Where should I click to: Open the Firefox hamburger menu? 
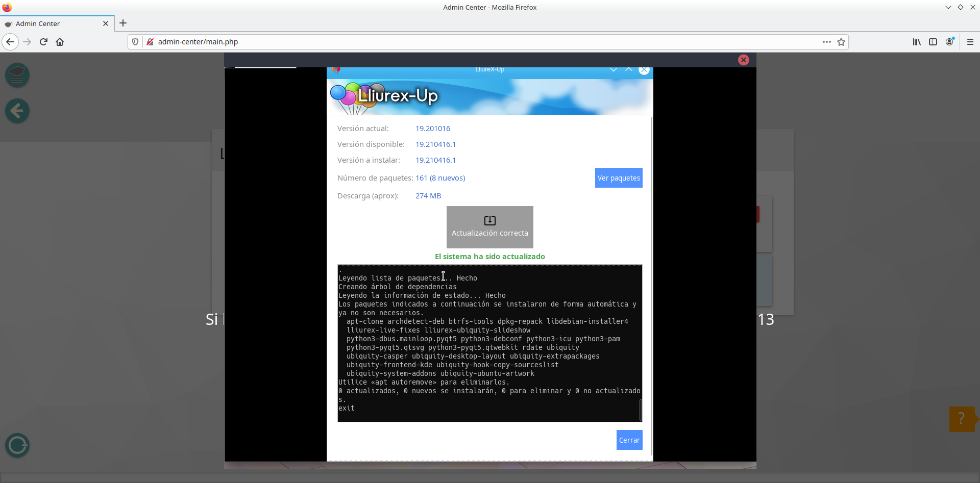coord(970,42)
